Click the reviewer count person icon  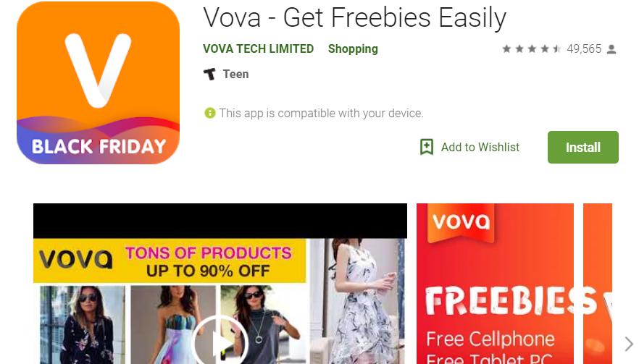coord(611,49)
